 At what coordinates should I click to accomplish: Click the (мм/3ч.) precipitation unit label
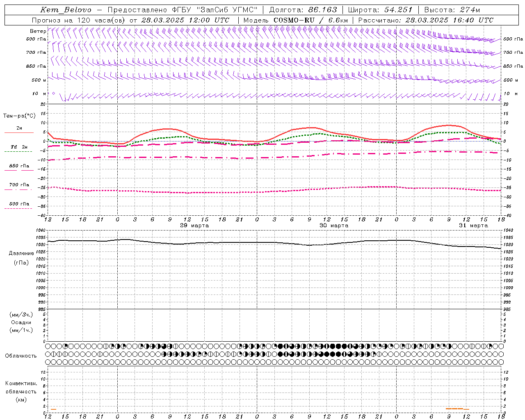(21, 315)
